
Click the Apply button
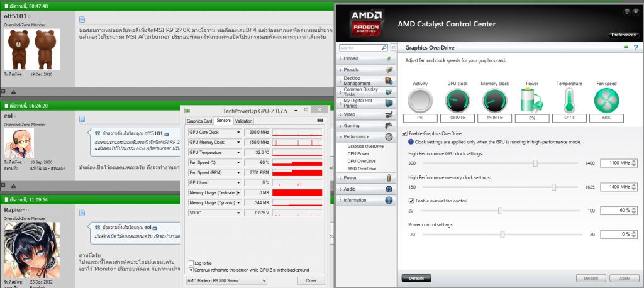(x=624, y=278)
